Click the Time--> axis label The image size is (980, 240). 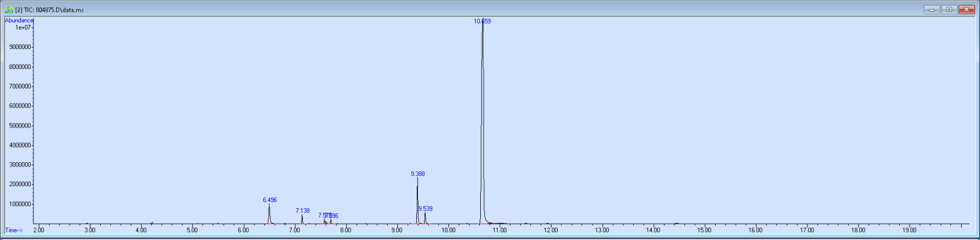(x=14, y=230)
